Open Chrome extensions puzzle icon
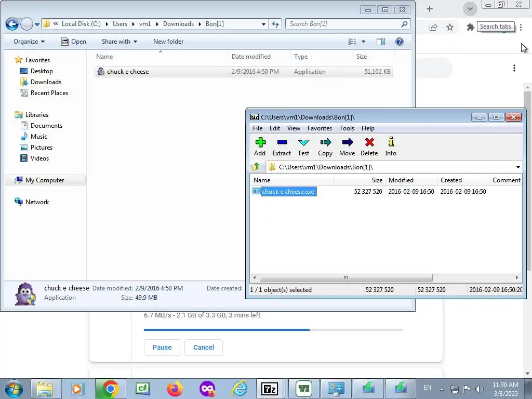The image size is (532, 399). (x=470, y=27)
